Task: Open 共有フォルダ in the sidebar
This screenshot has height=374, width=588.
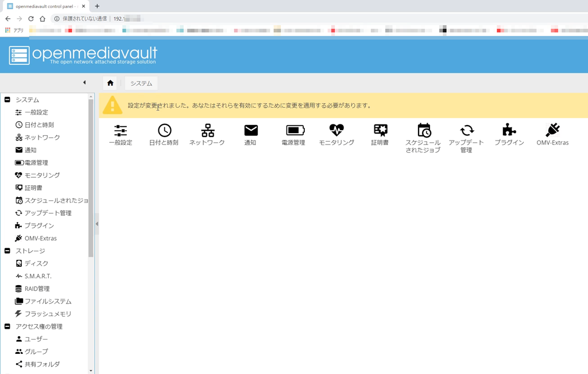Action: coord(42,364)
